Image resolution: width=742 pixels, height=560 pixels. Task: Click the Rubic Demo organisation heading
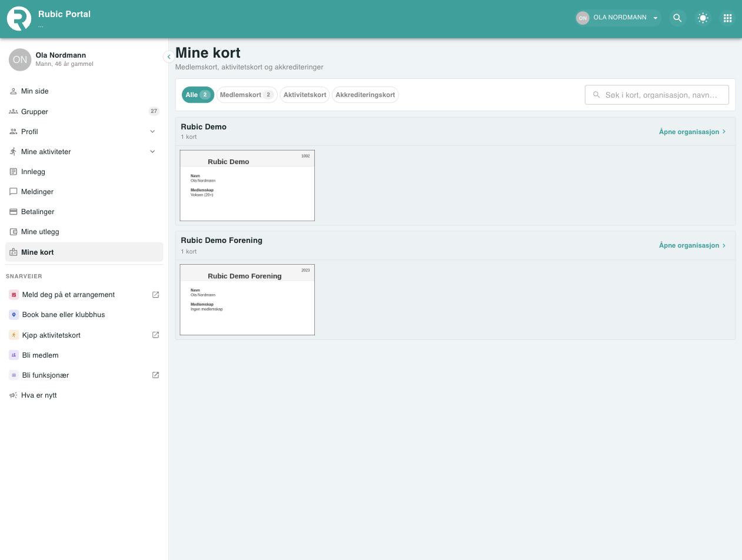[204, 126]
